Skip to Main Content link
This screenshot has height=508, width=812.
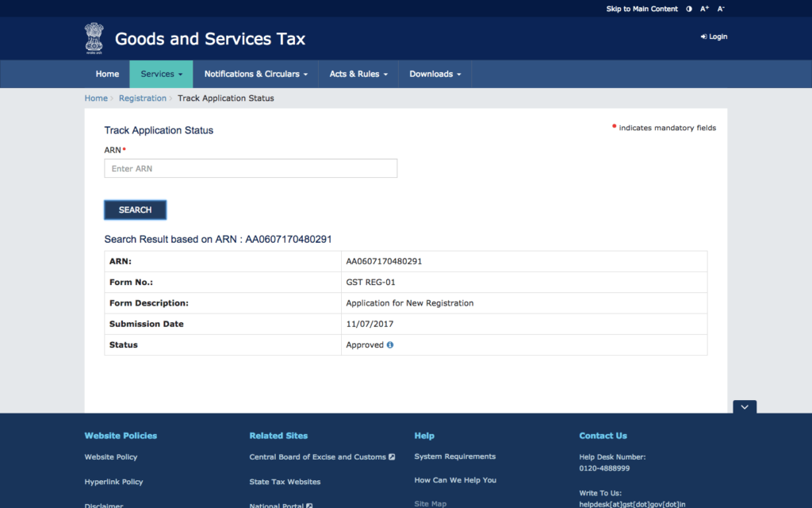pos(642,9)
